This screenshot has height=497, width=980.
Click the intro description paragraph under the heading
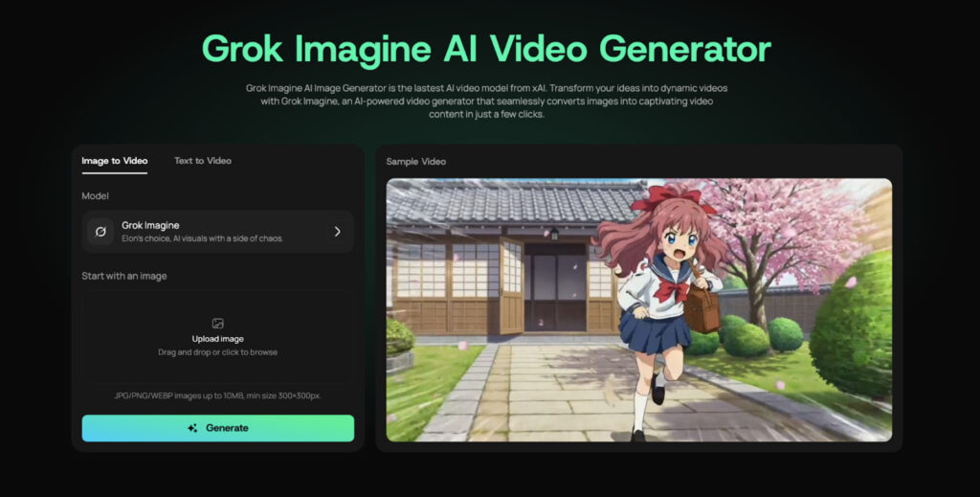click(486, 101)
